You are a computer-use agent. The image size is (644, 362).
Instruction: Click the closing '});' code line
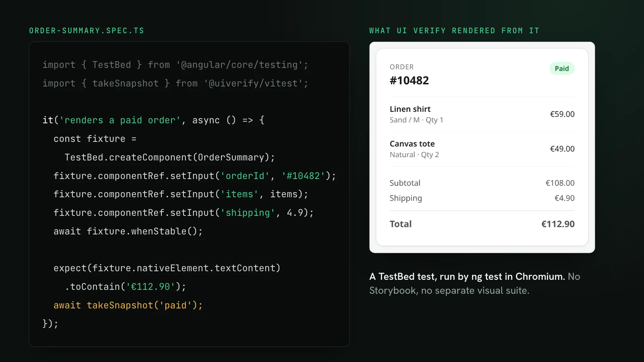[50, 323]
